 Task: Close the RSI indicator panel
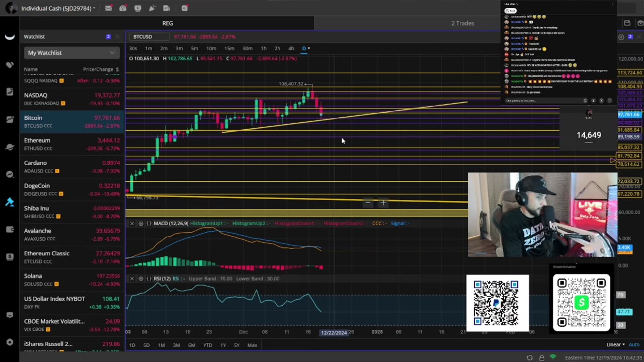132,279
